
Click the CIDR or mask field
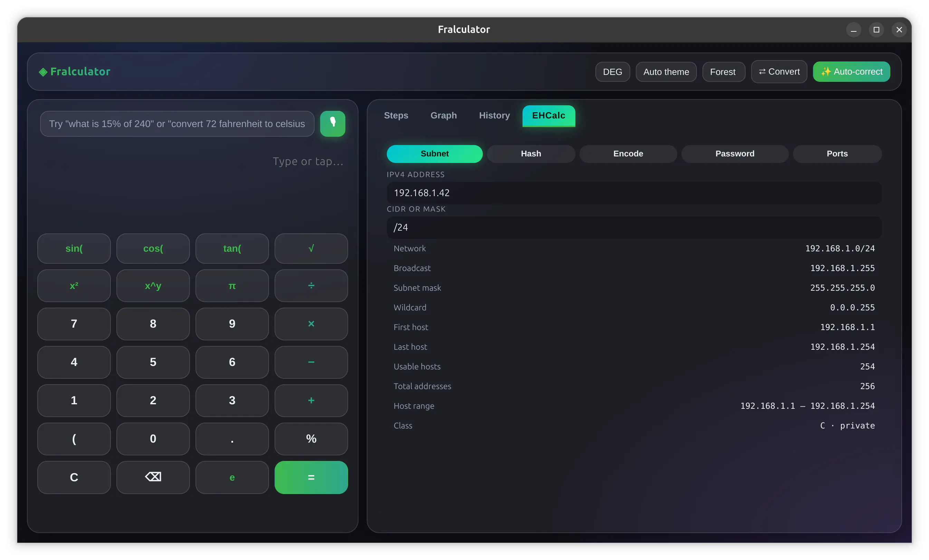coord(634,227)
